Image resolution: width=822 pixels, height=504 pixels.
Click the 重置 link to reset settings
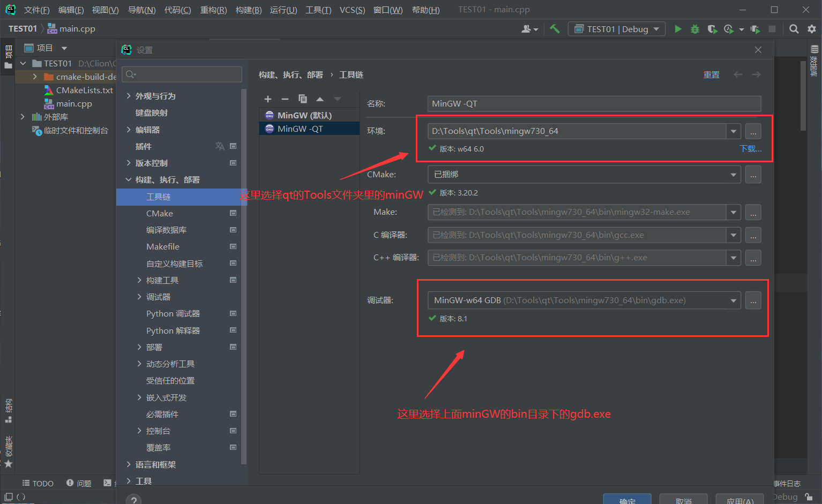tap(712, 74)
